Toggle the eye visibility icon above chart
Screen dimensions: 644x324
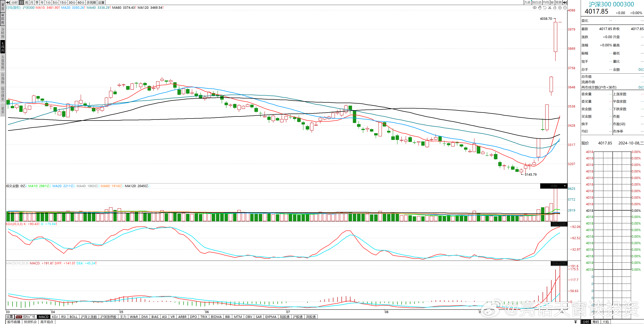click(x=534, y=8)
